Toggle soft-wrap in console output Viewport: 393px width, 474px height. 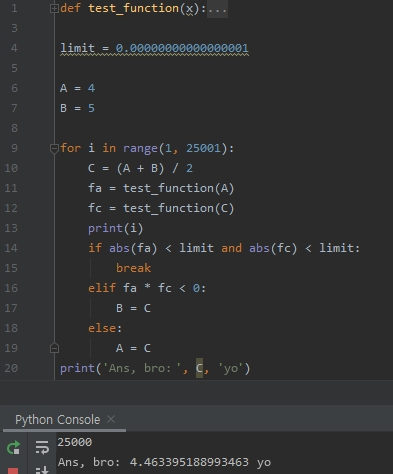pyautogui.click(x=42, y=448)
